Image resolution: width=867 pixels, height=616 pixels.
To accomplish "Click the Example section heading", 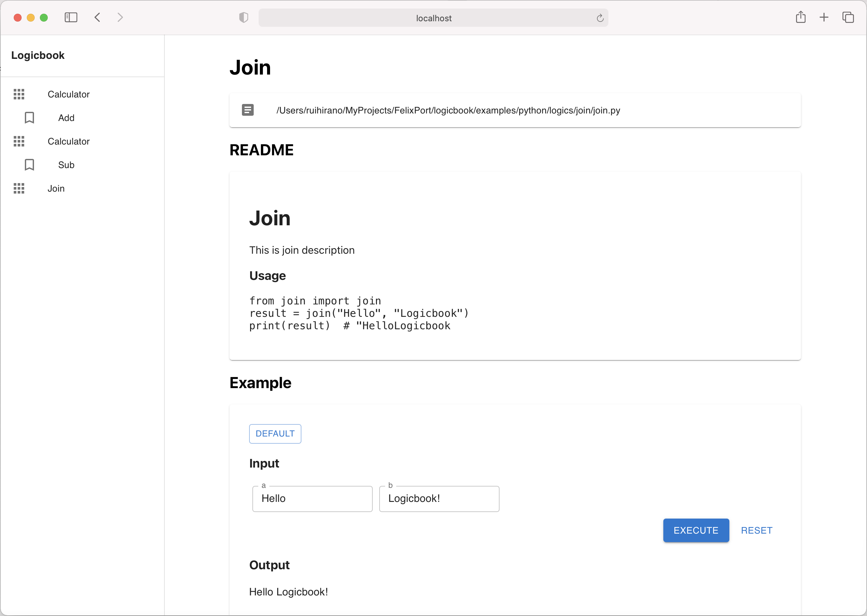I will (x=260, y=383).
